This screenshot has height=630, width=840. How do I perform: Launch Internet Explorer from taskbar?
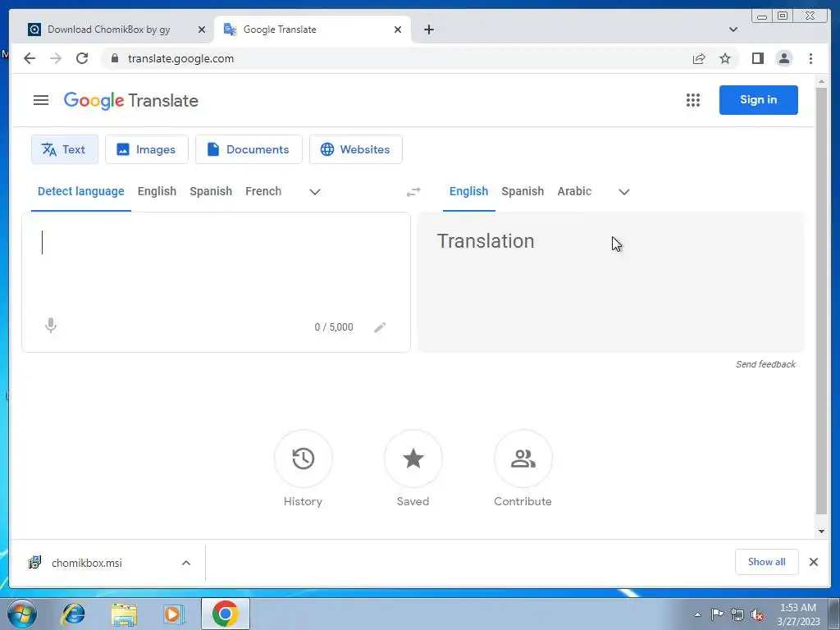(x=73, y=614)
